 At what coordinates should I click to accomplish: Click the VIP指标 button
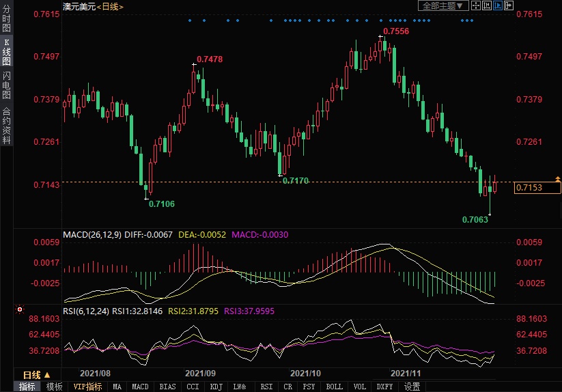pyautogui.click(x=87, y=387)
